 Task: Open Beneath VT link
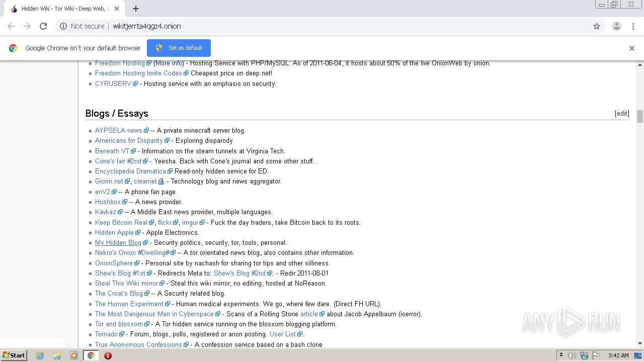pos(112,151)
